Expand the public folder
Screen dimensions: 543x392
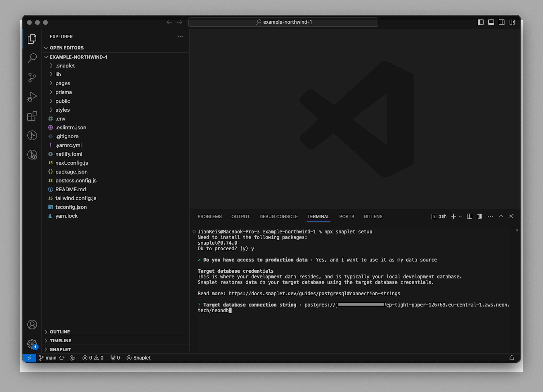[116, 101]
